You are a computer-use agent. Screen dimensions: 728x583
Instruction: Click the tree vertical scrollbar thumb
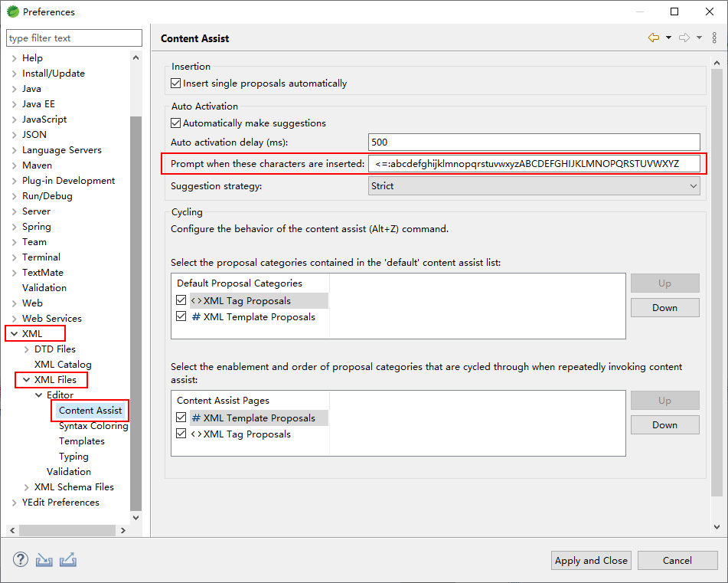(x=136, y=313)
